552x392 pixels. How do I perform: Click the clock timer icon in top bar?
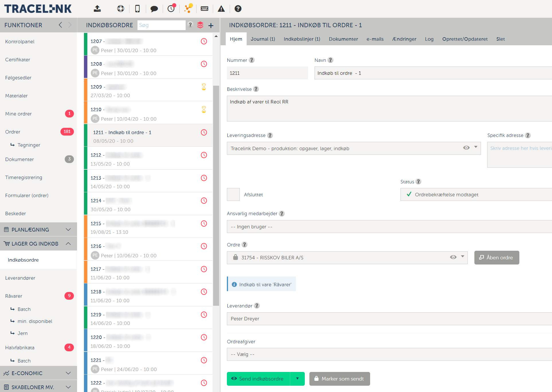(171, 9)
